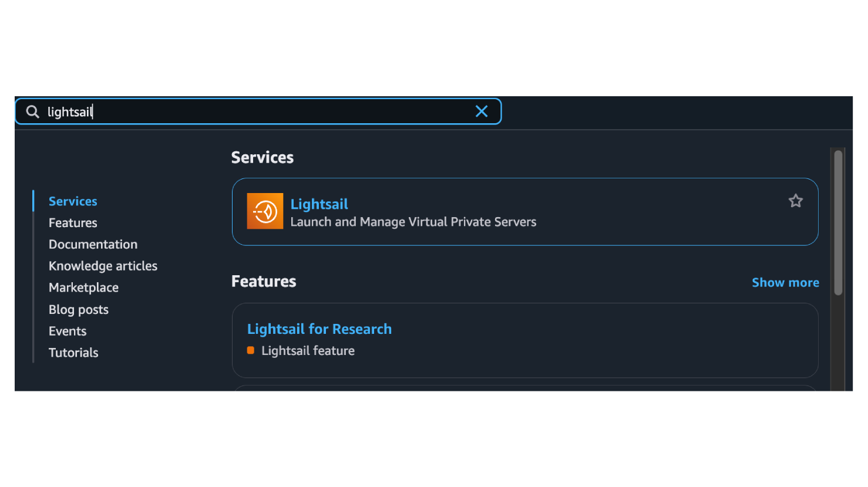Screen dimensions: 868x487
Task: Clear the search with the X icon
Action: pos(481,111)
